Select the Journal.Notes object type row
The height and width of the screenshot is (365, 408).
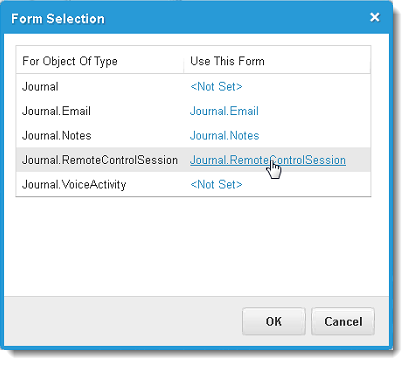click(193, 136)
